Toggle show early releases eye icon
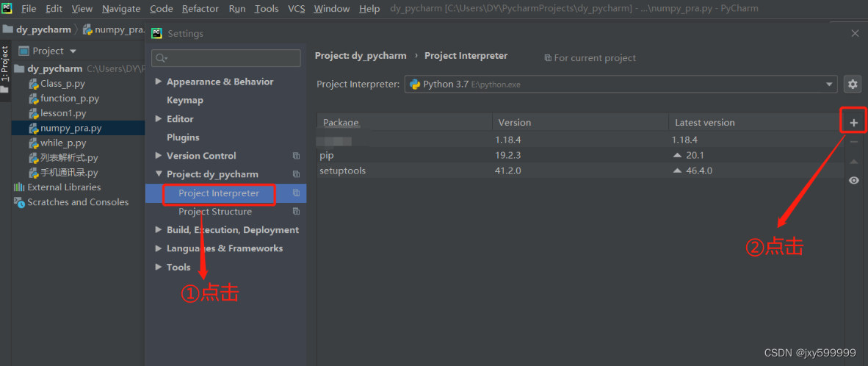This screenshot has height=366, width=868. [x=853, y=181]
